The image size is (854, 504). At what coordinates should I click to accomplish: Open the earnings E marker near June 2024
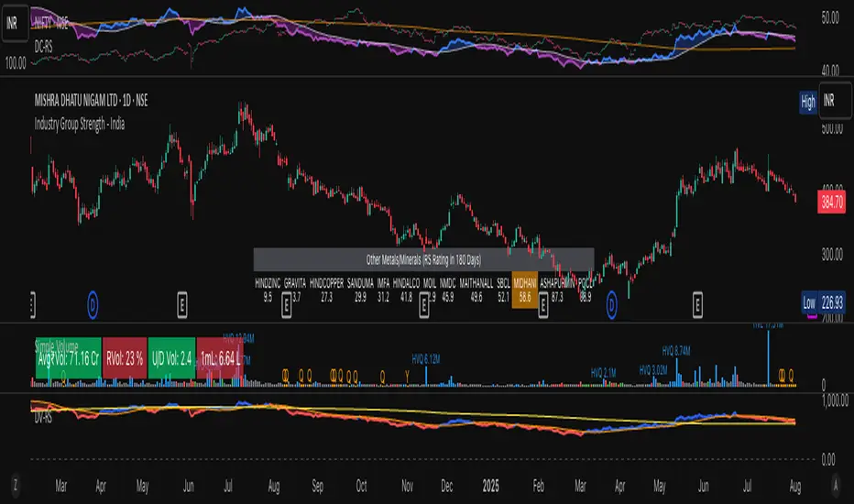click(182, 305)
